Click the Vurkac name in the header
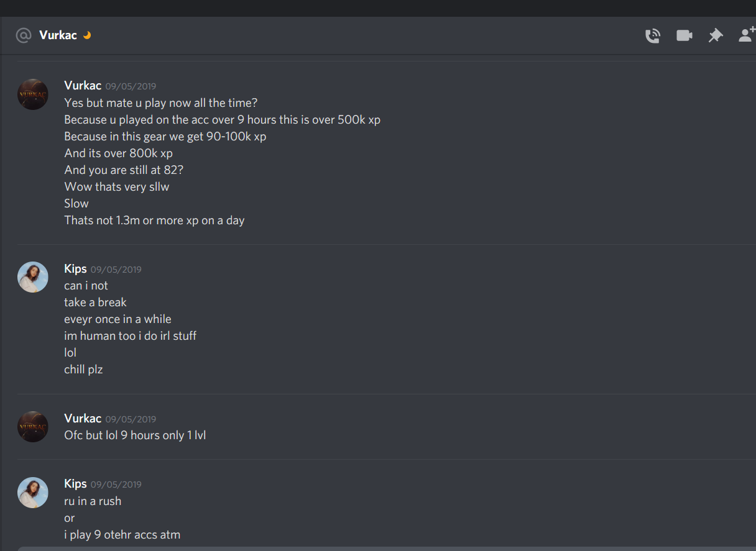The height and width of the screenshot is (551, 756). (x=58, y=35)
